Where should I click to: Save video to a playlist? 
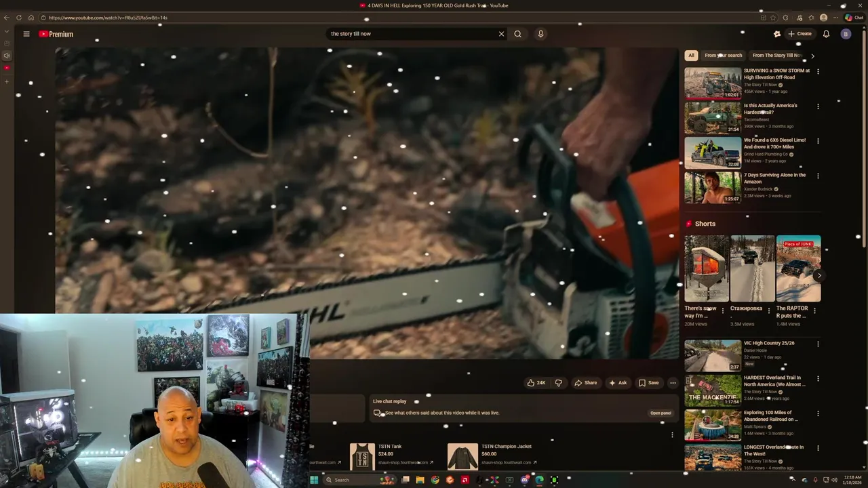648,383
